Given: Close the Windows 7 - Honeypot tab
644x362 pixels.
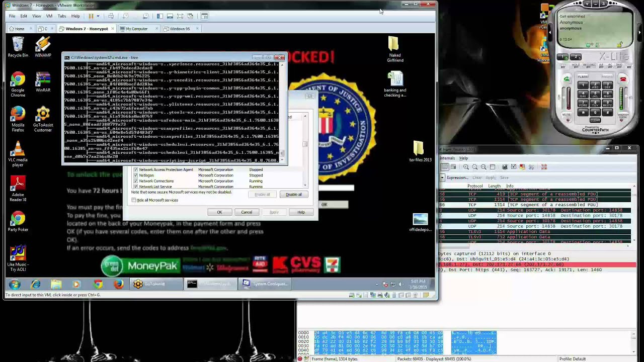Looking at the screenshot, I should tap(113, 29).
